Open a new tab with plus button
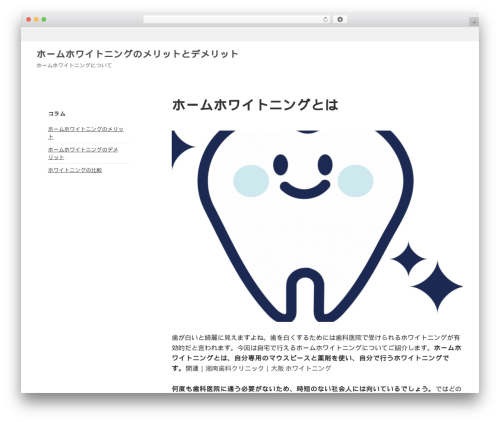Screen dimensions: 500x423 point(474,22)
